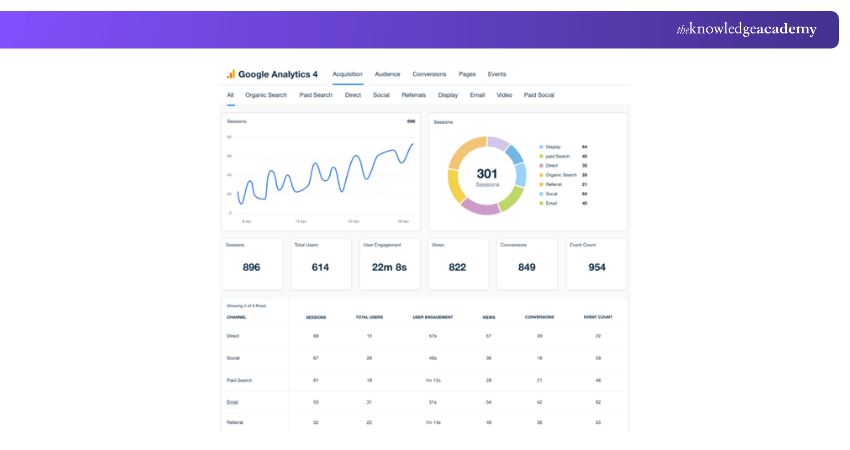Click the Referral legend dot
The height and width of the screenshot is (450, 850).
[541, 184]
